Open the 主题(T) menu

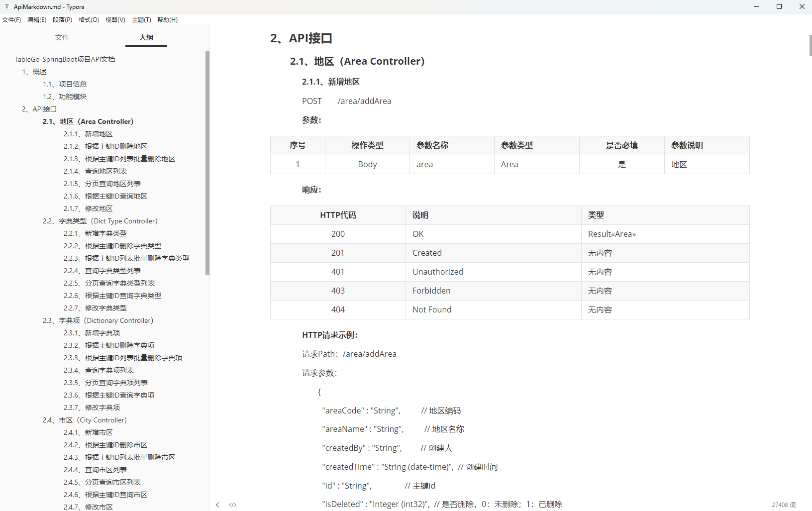pos(141,19)
